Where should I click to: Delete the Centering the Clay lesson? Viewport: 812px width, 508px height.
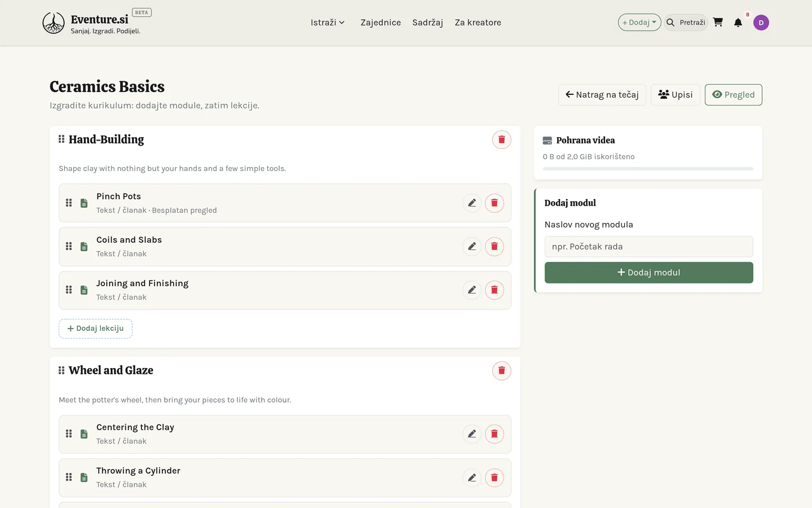click(x=494, y=434)
